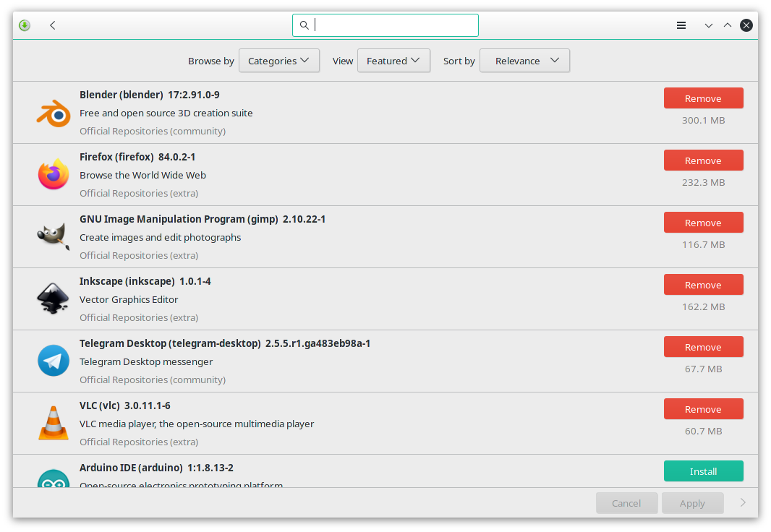Click VLC's 60.7 MB size
This screenshot has height=532, width=771.
[x=703, y=431]
